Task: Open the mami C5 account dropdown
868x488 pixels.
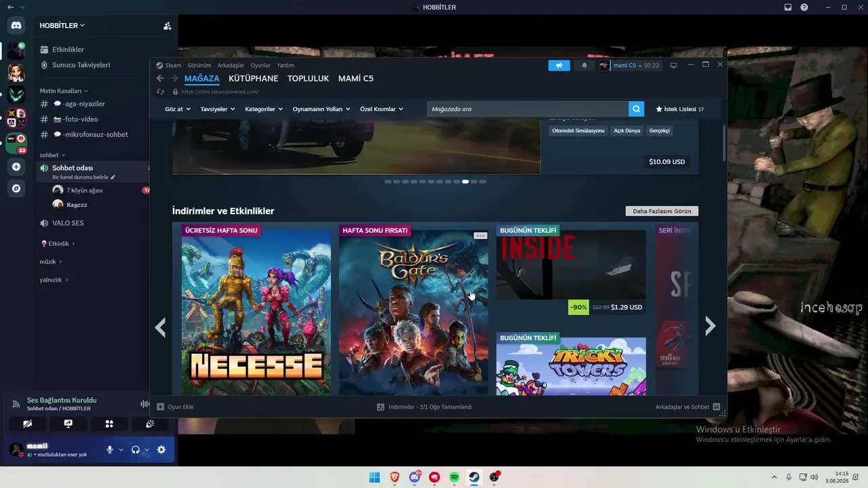Action: (x=629, y=65)
